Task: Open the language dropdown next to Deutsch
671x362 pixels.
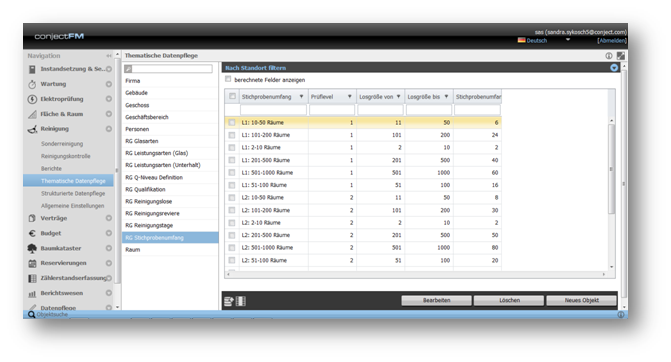Action: (568, 40)
